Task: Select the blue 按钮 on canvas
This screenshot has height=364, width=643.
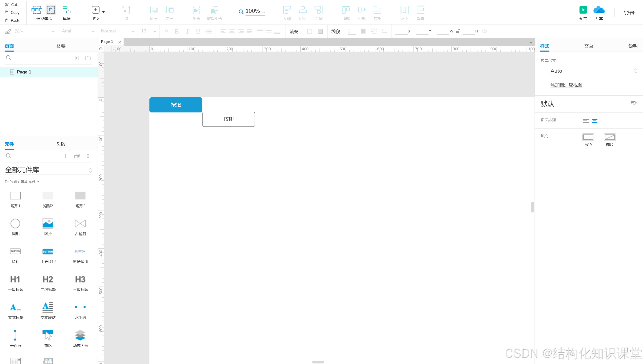Action: point(176,105)
